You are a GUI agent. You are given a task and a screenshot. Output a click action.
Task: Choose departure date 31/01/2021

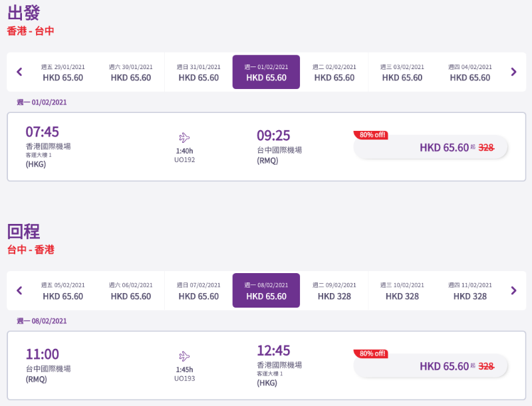199,72
